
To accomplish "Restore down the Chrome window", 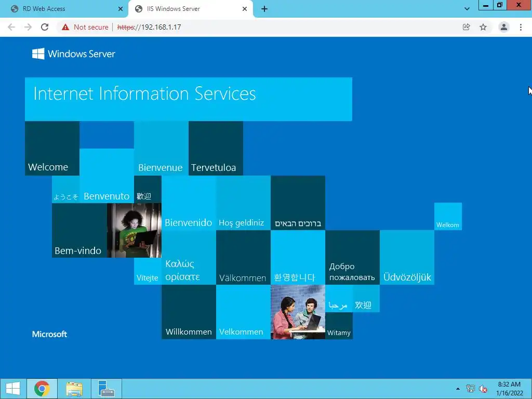I will (x=500, y=5).
